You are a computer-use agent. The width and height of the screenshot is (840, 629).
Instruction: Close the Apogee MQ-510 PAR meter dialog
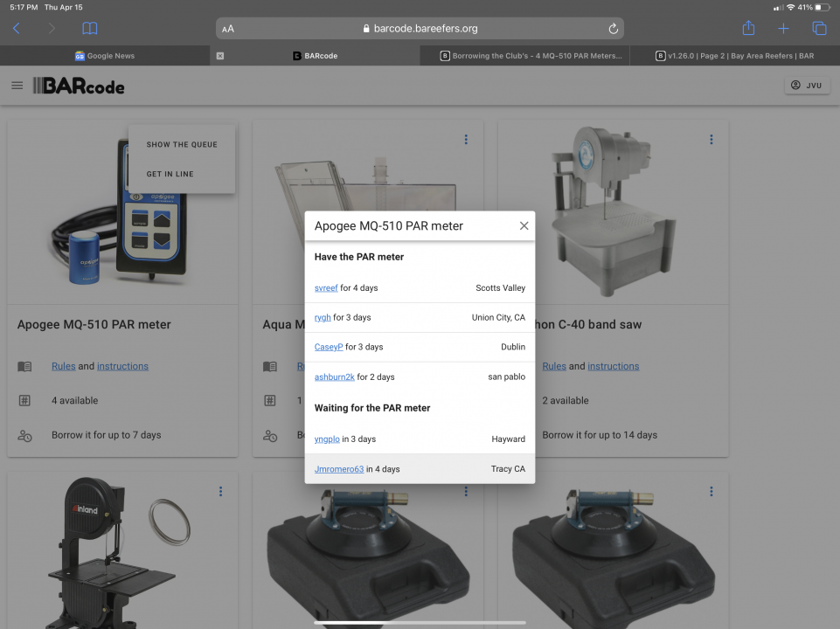pyautogui.click(x=524, y=226)
